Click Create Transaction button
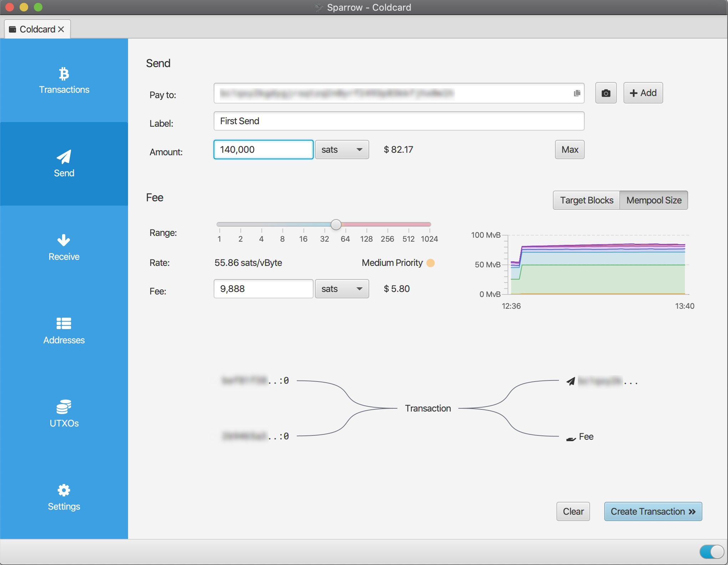 click(x=653, y=511)
